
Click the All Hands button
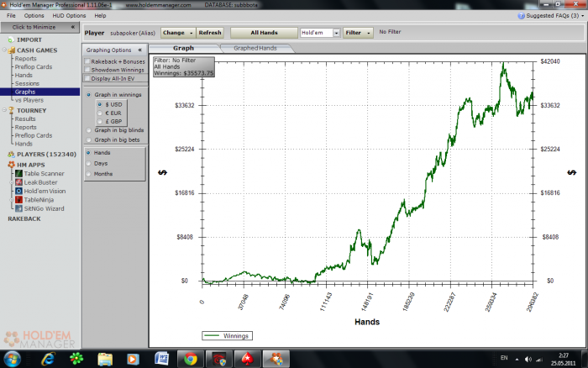[x=264, y=33]
